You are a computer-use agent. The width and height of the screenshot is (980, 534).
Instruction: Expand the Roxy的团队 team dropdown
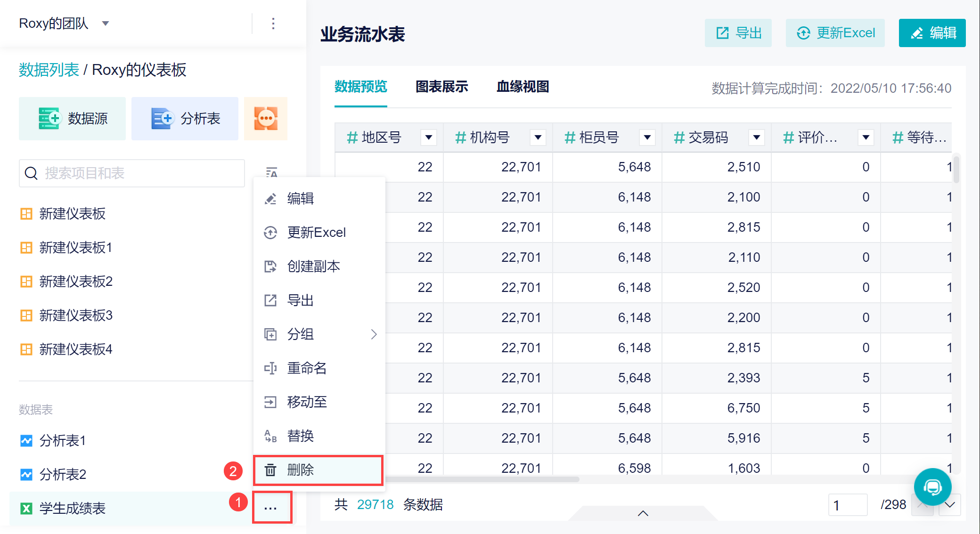coord(106,24)
